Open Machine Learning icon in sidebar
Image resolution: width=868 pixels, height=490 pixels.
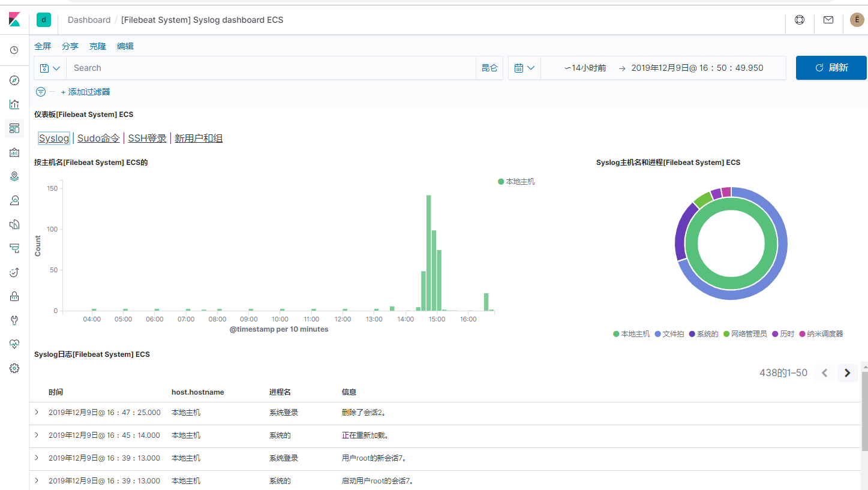pyautogui.click(x=14, y=200)
